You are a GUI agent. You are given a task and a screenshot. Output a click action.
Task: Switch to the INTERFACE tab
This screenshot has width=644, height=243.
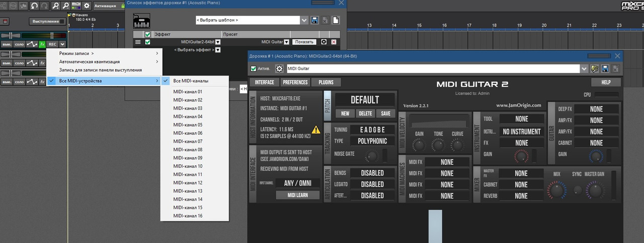265,82
